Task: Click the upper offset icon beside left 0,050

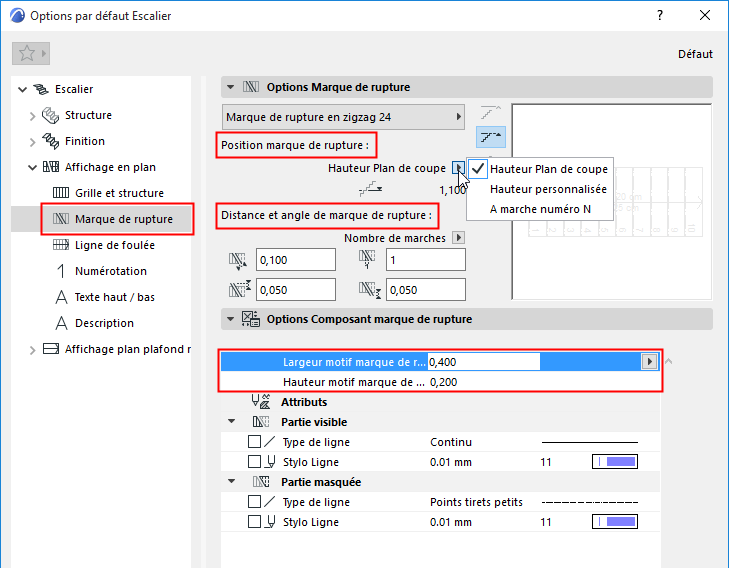Action: pos(239,289)
